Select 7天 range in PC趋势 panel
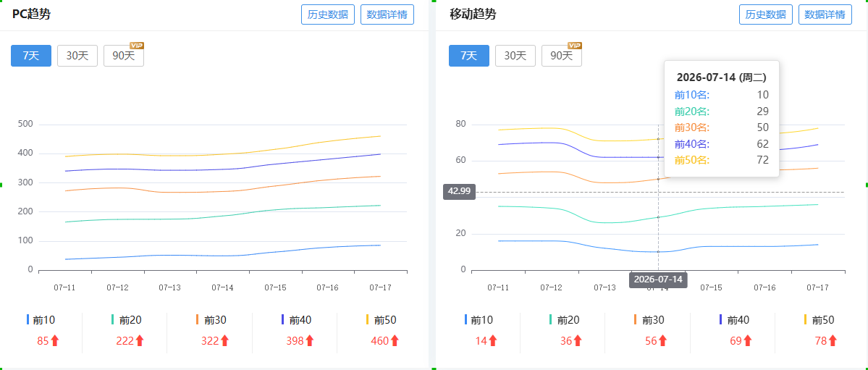The height and width of the screenshot is (370, 868). [x=31, y=55]
